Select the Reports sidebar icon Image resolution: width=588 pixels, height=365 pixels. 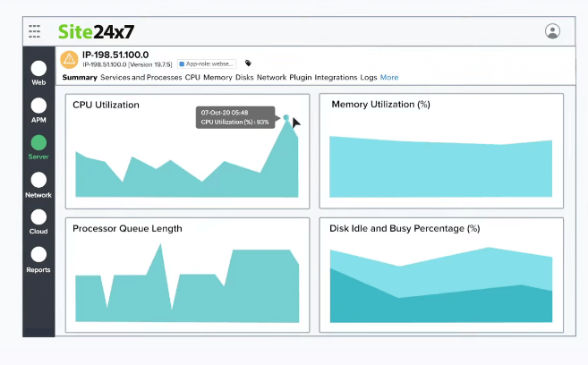(x=38, y=254)
